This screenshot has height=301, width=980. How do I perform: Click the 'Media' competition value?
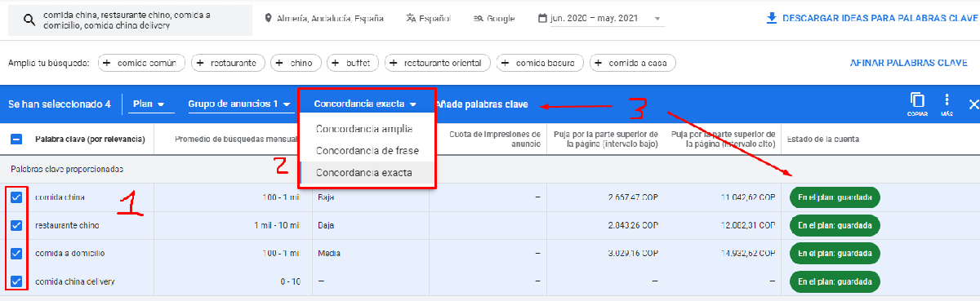[x=328, y=254]
